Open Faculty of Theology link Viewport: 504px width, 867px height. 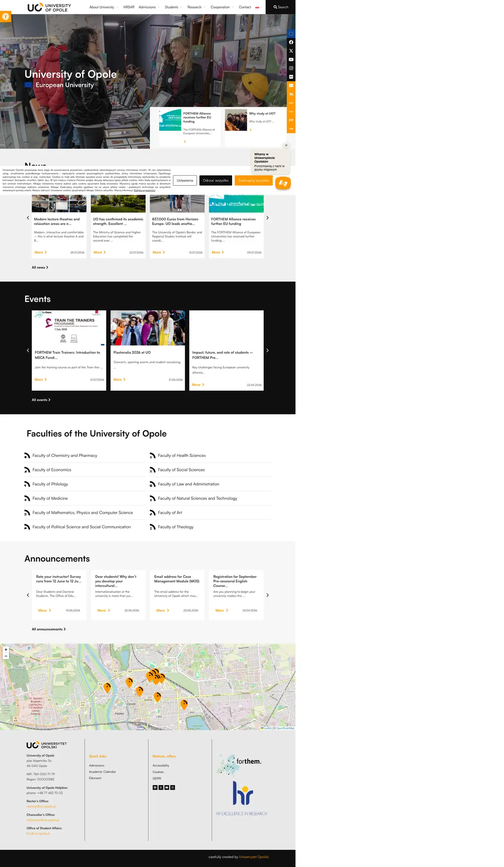[176, 527]
